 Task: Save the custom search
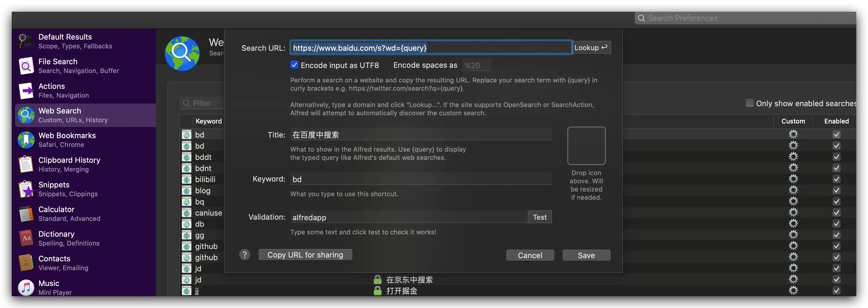pos(586,255)
